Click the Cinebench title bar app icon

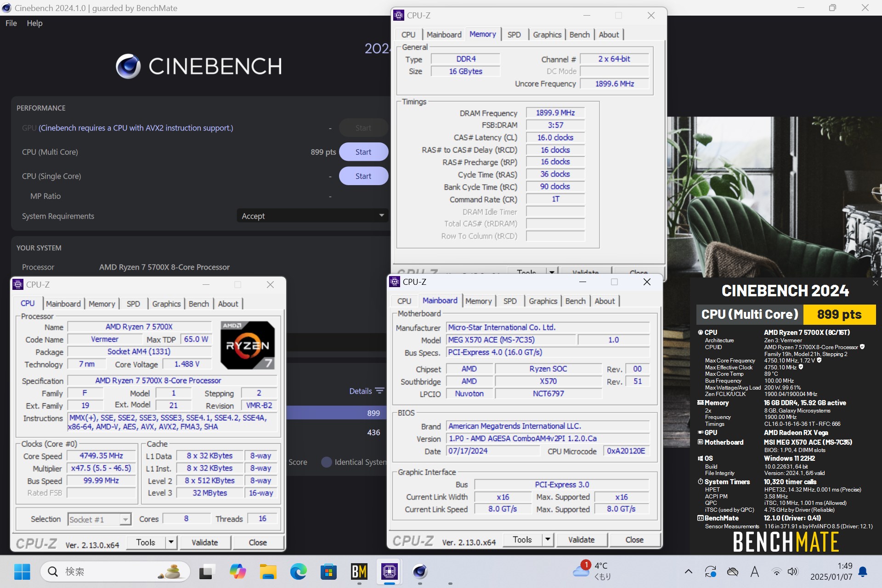tap(6, 8)
